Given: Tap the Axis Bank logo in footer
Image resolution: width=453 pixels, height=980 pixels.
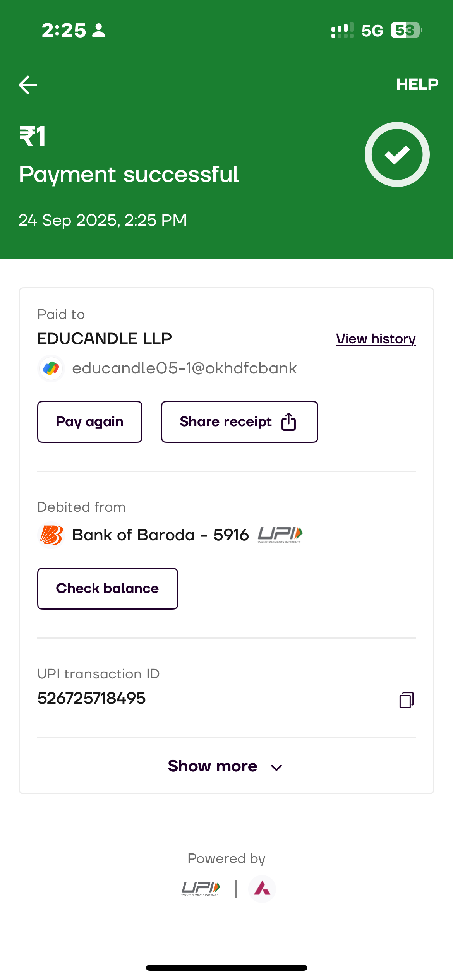Looking at the screenshot, I should (262, 889).
